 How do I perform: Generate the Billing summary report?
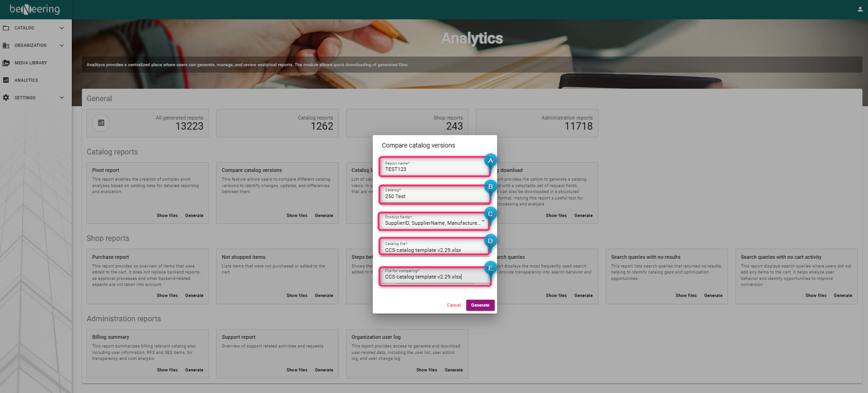(x=194, y=370)
